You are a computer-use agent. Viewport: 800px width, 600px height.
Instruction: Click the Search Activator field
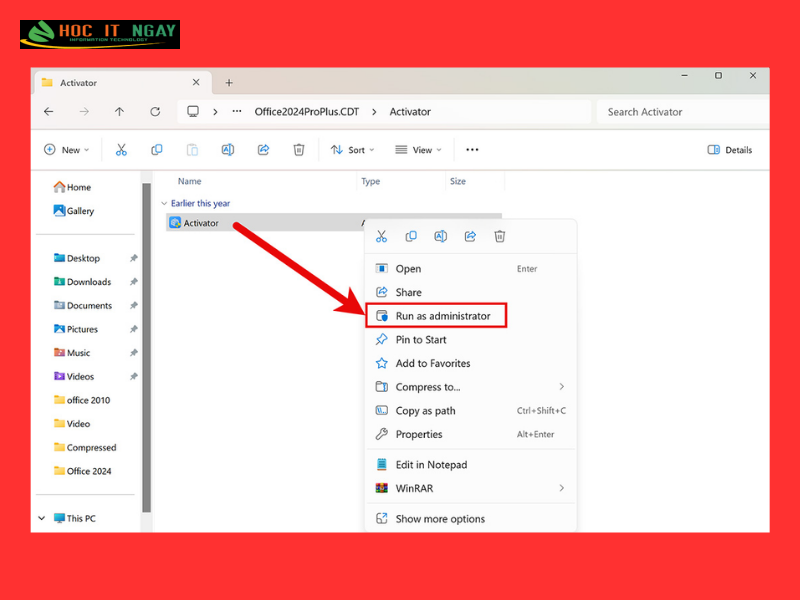(682, 112)
